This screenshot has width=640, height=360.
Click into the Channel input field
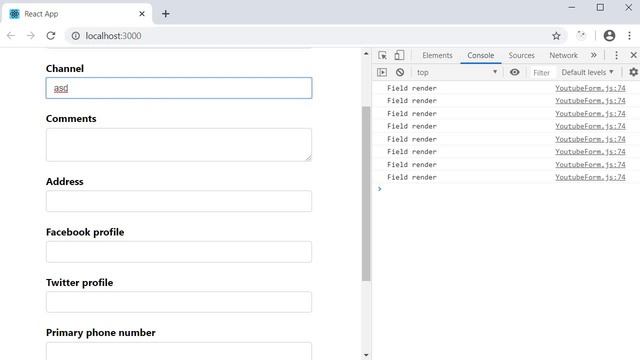click(x=179, y=88)
